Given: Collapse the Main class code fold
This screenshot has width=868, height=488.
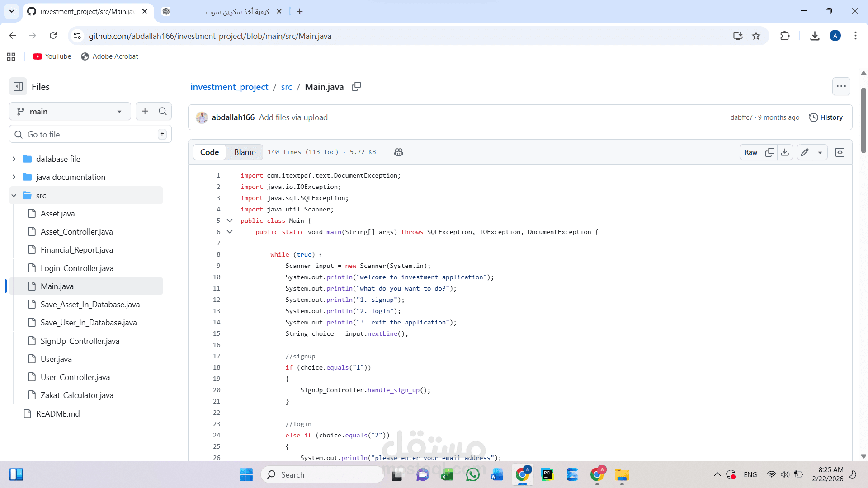Looking at the screenshot, I should 230,221.
